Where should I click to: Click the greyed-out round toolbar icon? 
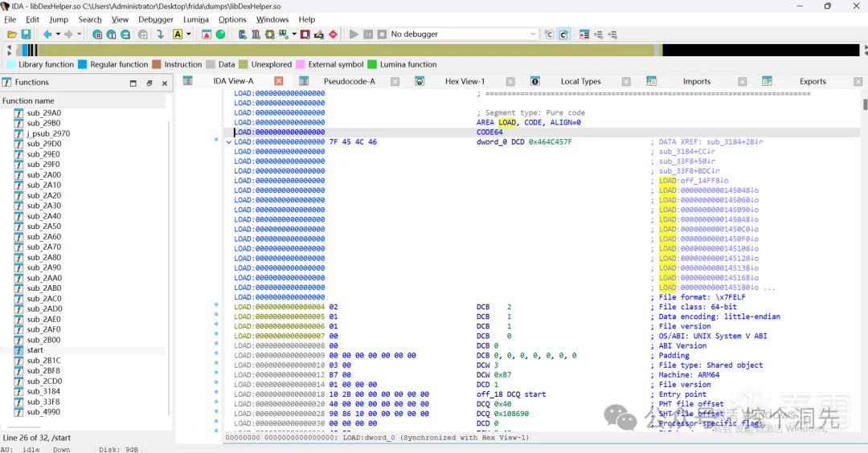143,35
